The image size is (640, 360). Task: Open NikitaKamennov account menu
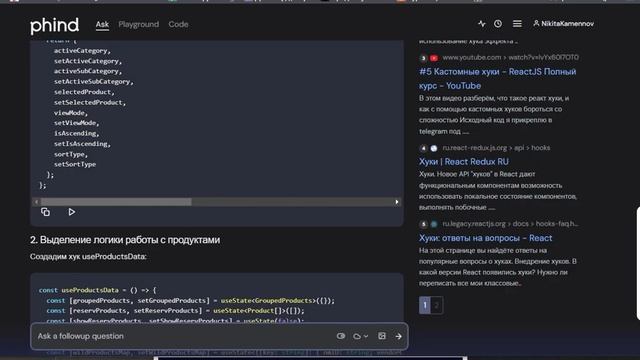tap(563, 24)
